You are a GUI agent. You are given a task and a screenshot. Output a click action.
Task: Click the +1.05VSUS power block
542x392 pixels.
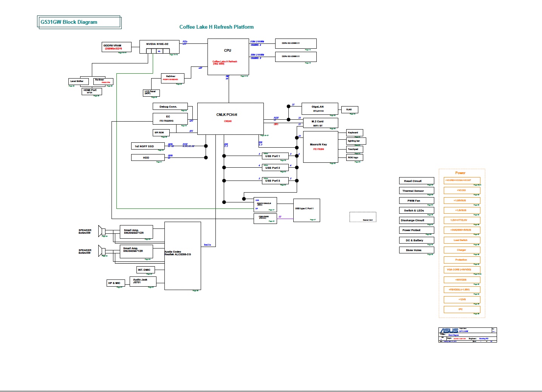tap(462, 201)
